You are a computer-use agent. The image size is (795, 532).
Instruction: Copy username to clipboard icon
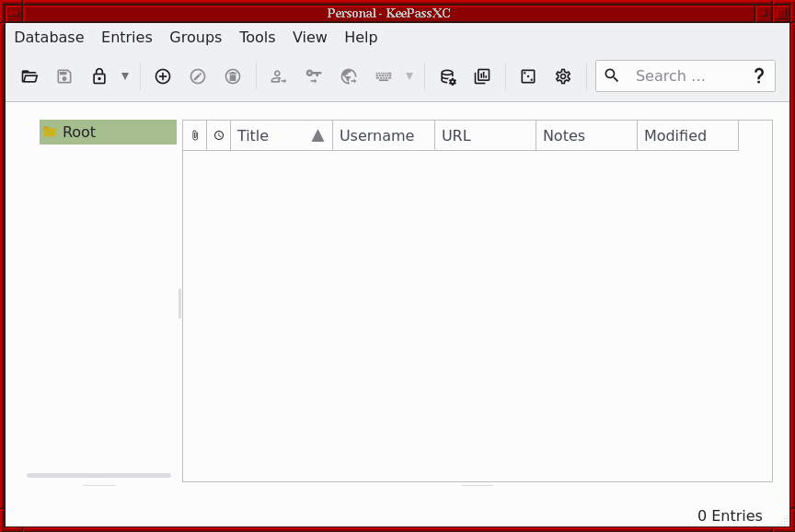[279, 76]
